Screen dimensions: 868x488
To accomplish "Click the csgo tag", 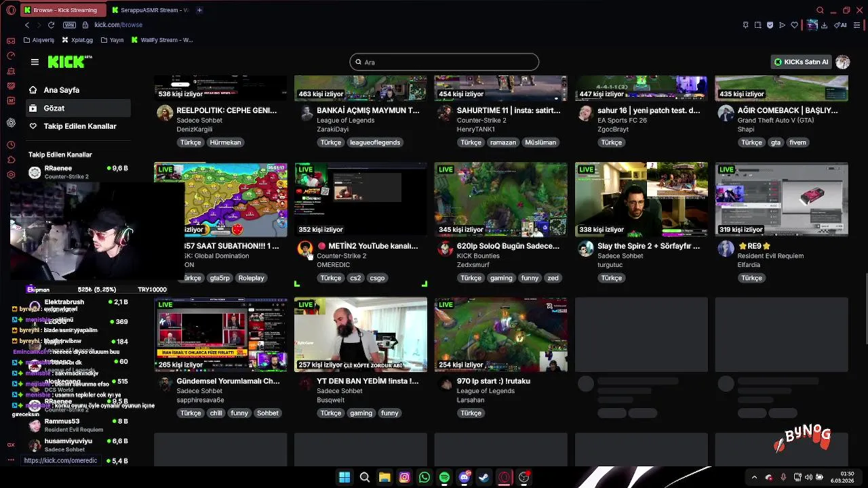I will click(x=377, y=278).
